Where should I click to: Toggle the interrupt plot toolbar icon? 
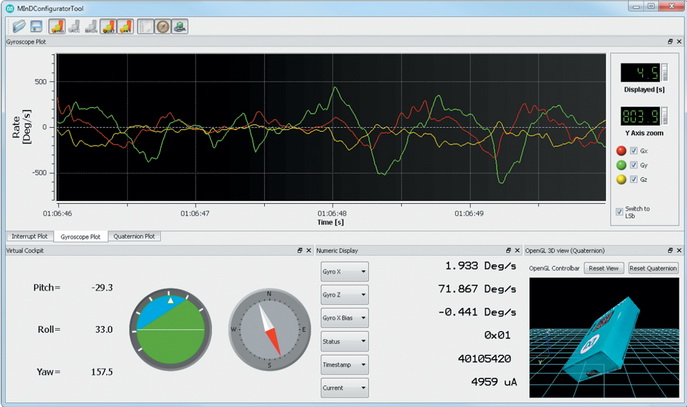[x=125, y=26]
